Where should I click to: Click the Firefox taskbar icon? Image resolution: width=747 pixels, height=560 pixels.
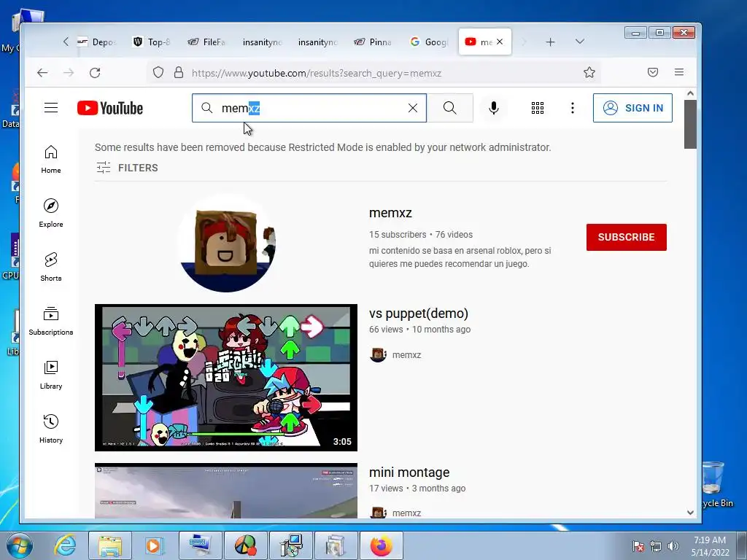[x=381, y=545]
